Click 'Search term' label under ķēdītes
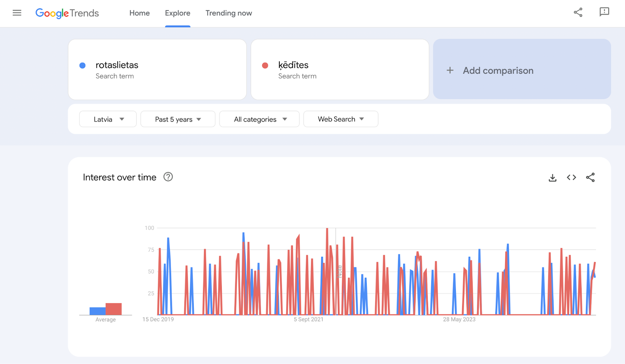625x364 pixels. [297, 76]
